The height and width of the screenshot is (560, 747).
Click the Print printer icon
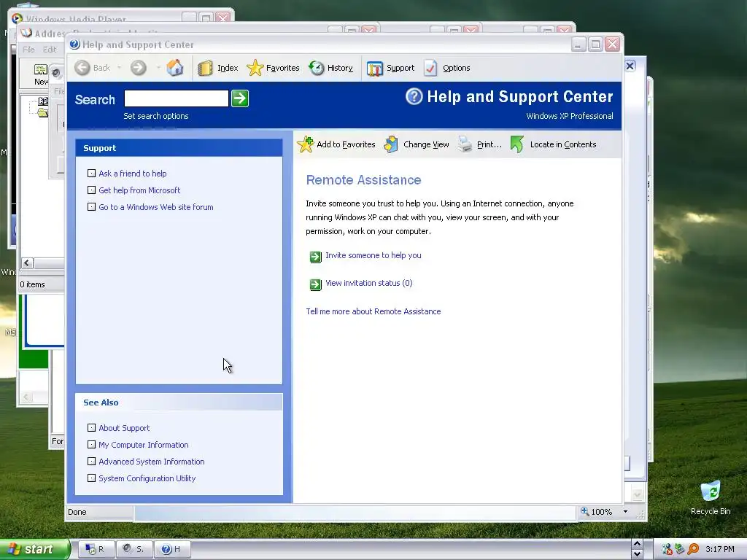pyautogui.click(x=465, y=144)
